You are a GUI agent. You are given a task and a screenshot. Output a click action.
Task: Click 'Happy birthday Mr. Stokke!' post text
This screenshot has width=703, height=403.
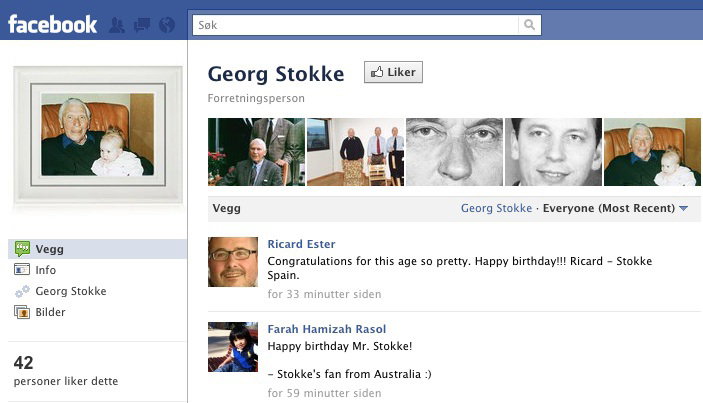[x=339, y=346]
